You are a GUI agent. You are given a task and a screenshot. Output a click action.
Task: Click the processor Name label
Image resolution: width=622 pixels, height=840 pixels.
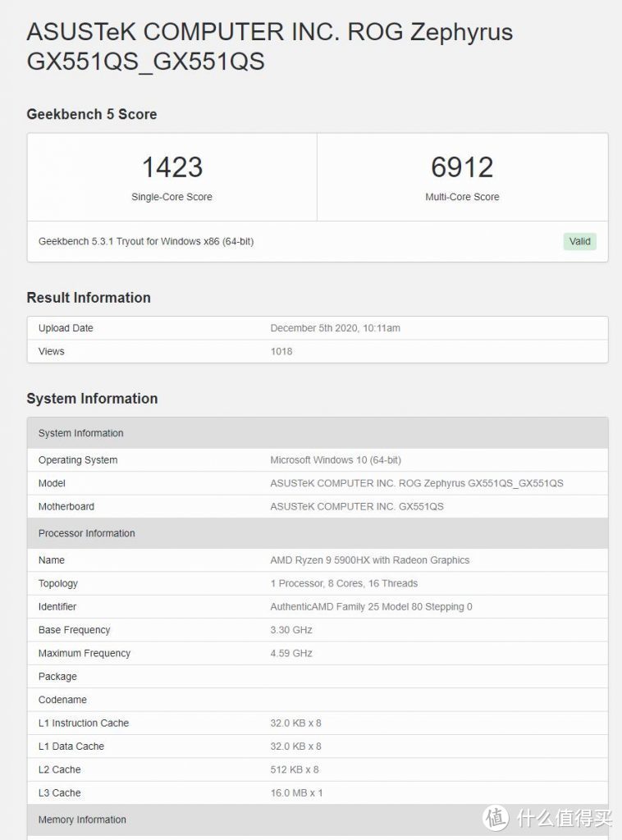[x=52, y=559]
